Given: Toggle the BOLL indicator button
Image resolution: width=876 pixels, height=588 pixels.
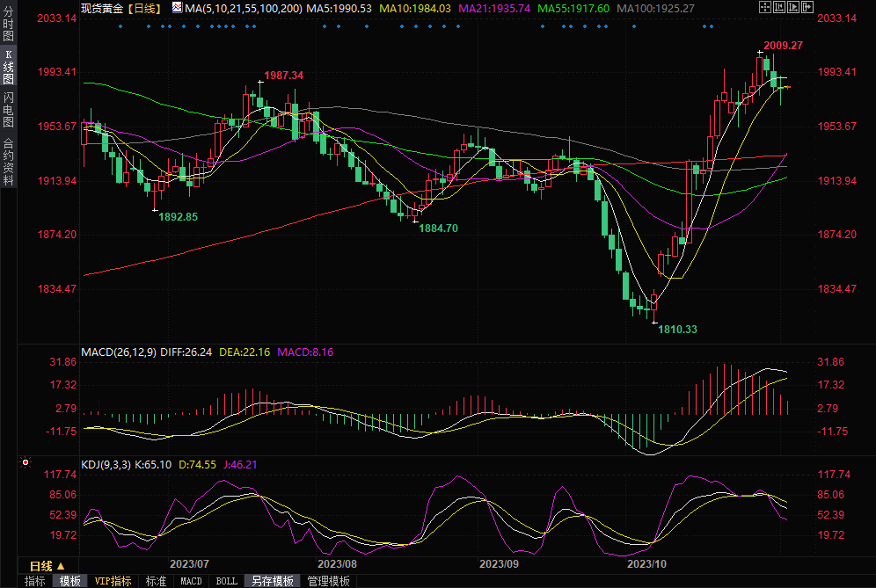Looking at the screenshot, I should pos(226,581).
